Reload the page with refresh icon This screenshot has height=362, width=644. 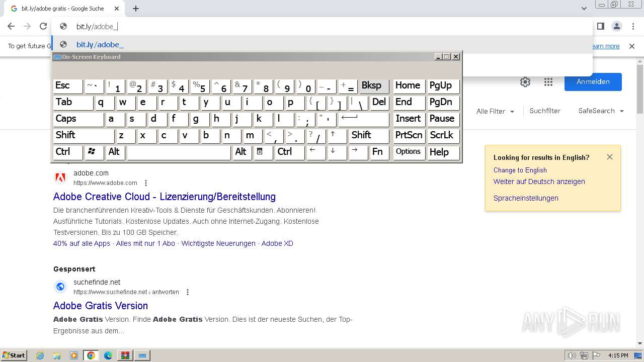pos(43,26)
